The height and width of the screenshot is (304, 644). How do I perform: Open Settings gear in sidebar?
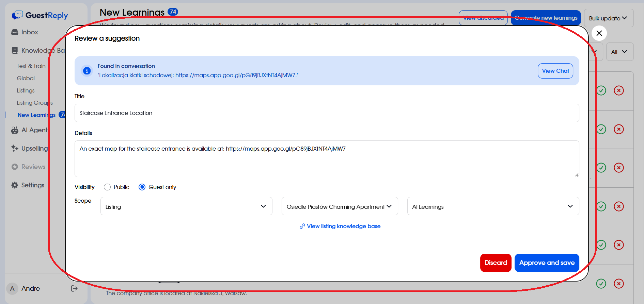click(x=15, y=185)
